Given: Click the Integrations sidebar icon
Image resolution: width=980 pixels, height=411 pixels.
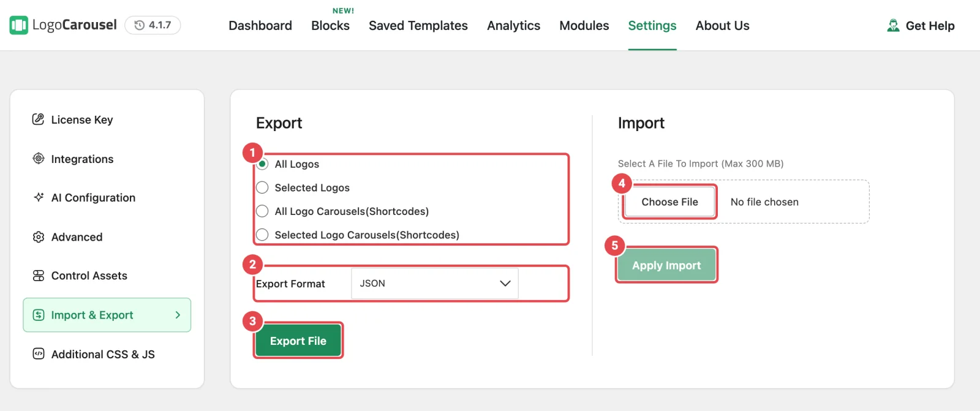Looking at the screenshot, I should pos(39,159).
